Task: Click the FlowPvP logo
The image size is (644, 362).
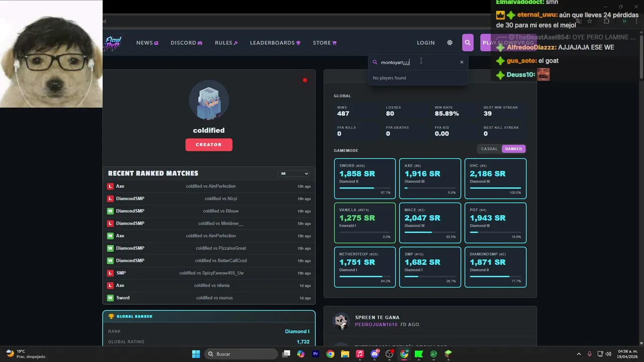Action: [112, 43]
